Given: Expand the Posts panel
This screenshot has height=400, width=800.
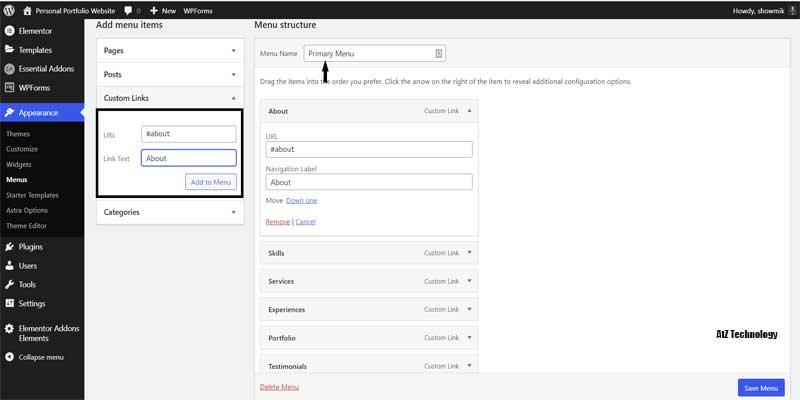Looking at the screenshot, I should [x=234, y=74].
